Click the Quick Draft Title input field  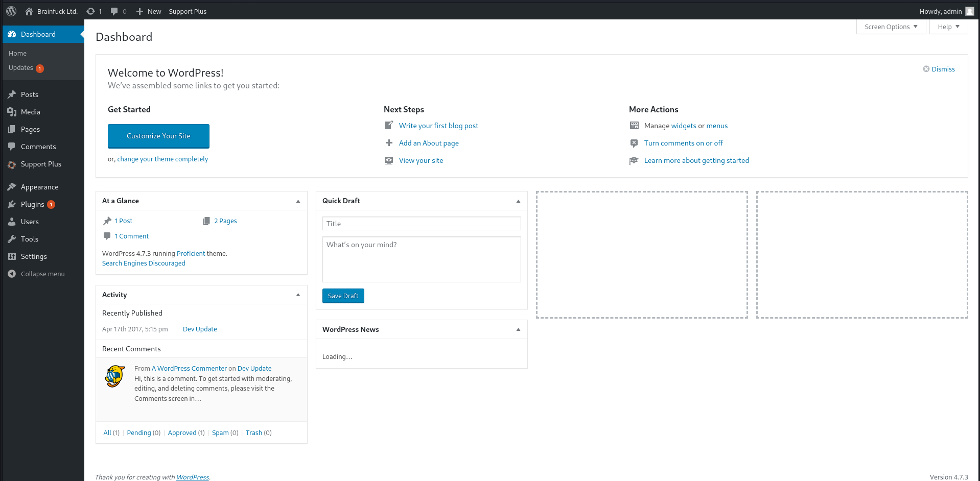[422, 224]
